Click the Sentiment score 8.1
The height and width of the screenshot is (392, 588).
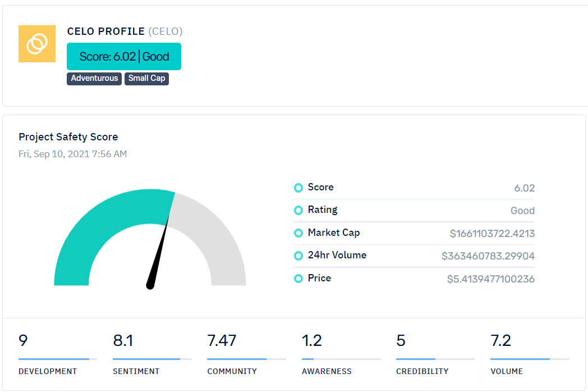click(123, 340)
